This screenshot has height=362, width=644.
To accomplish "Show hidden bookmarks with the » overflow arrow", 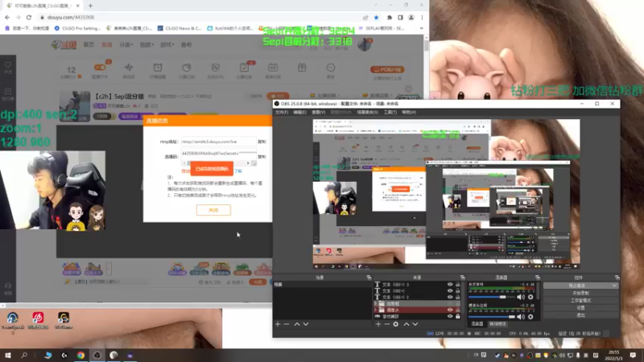I will (x=421, y=28).
